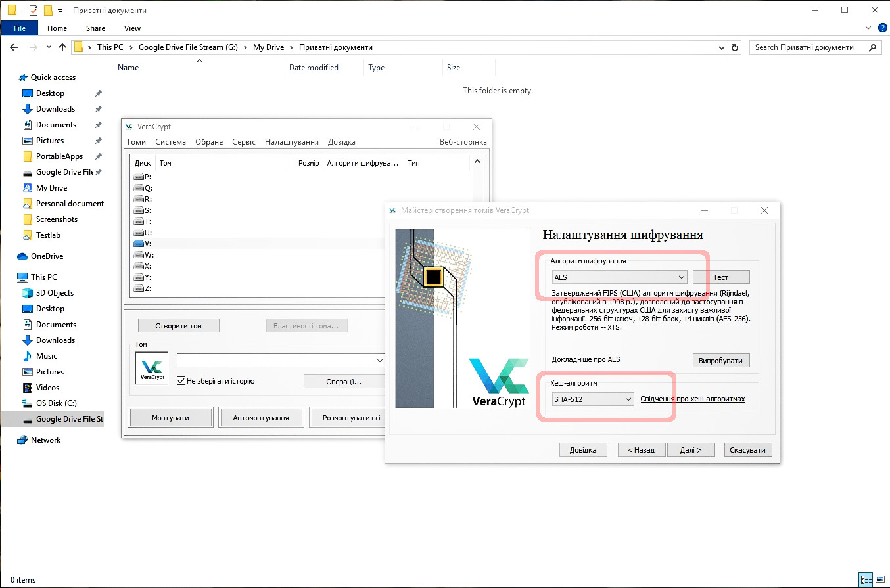Open 'Докладніше про AES' link
Viewport: 890px width, 588px height.
coord(586,359)
